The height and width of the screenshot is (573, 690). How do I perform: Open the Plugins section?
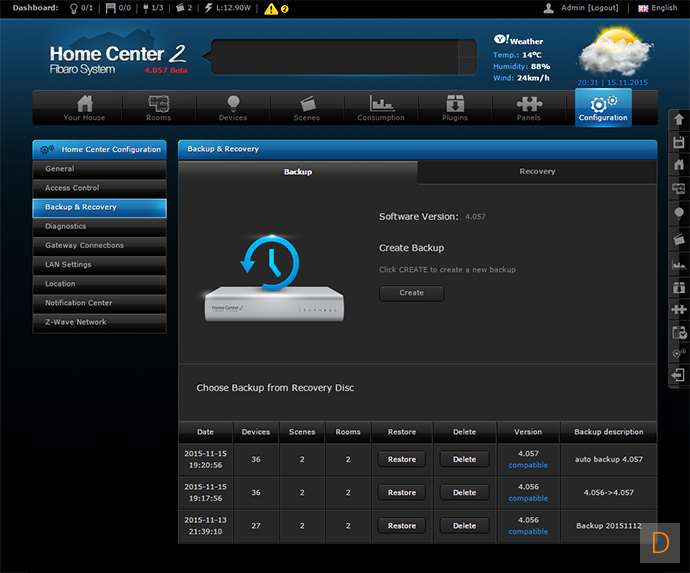click(455, 108)
